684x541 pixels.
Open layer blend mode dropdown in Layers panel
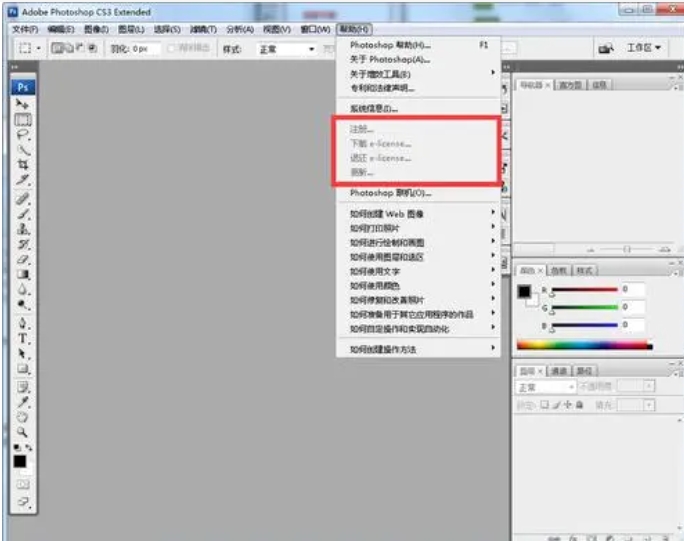(x=545, y=387)
